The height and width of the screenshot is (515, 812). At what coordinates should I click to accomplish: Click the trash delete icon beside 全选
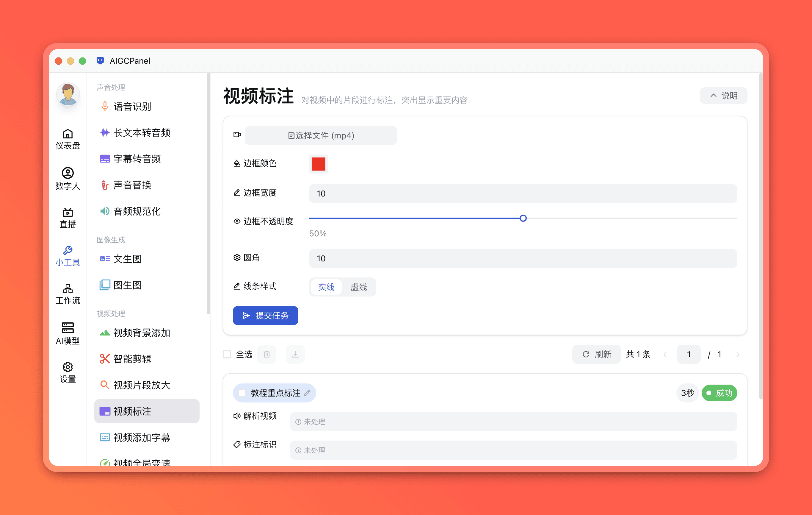(x=267, y=354)
